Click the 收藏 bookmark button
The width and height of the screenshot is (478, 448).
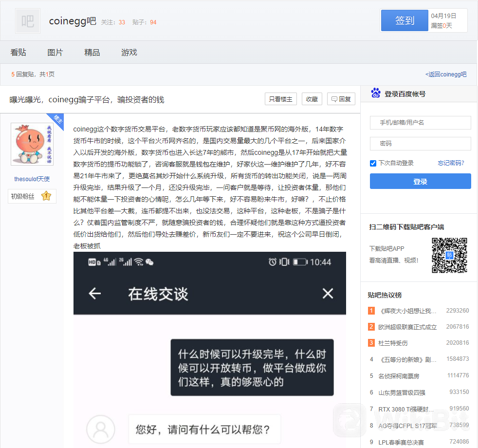312,99
